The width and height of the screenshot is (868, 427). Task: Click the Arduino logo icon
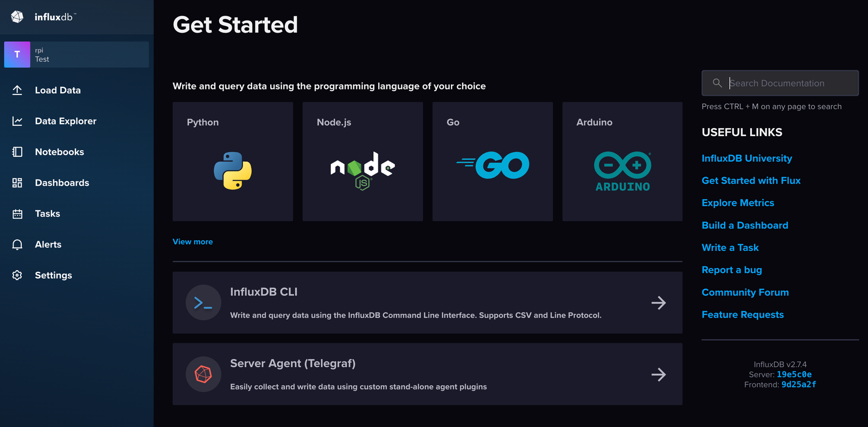pyautogui.click(x=622, y=171)
